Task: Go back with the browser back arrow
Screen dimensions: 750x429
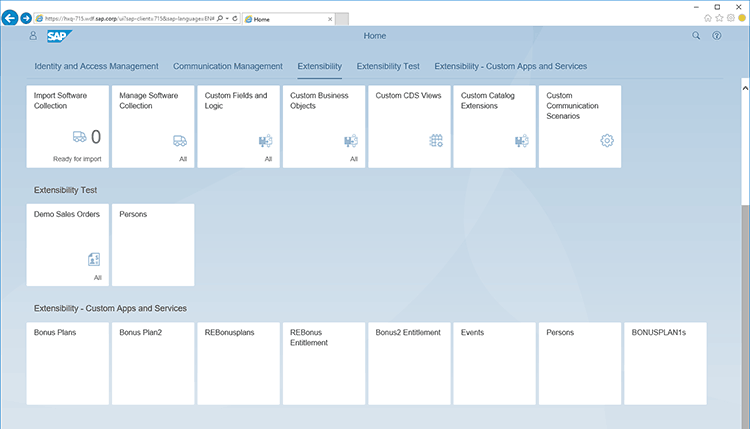Action: click(x=10, y=18)
